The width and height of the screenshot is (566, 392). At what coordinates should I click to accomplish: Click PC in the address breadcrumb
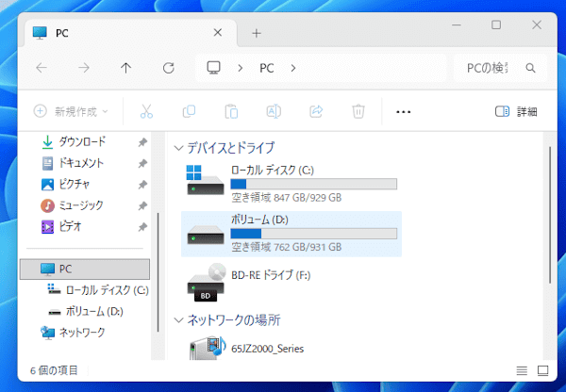click(x=267, y=68)
